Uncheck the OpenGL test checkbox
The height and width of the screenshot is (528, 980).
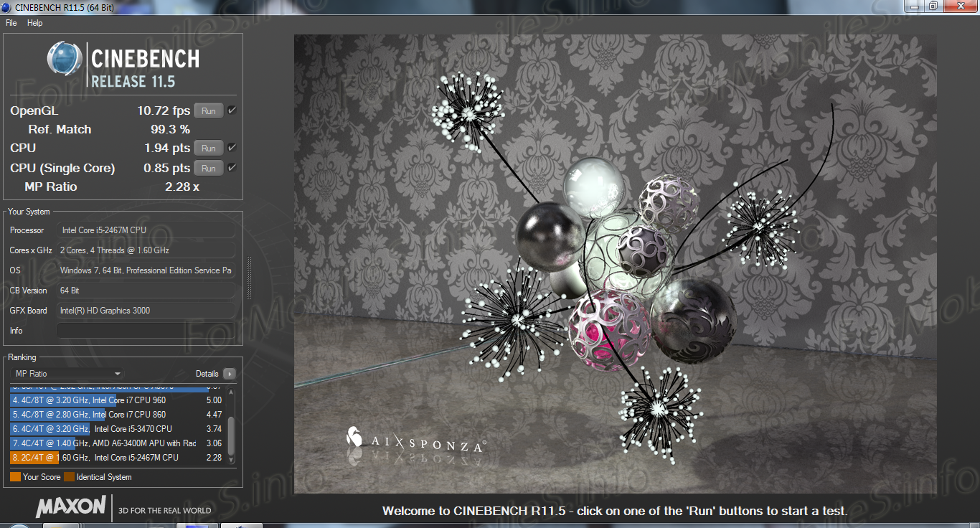click(x=232, y=110)
